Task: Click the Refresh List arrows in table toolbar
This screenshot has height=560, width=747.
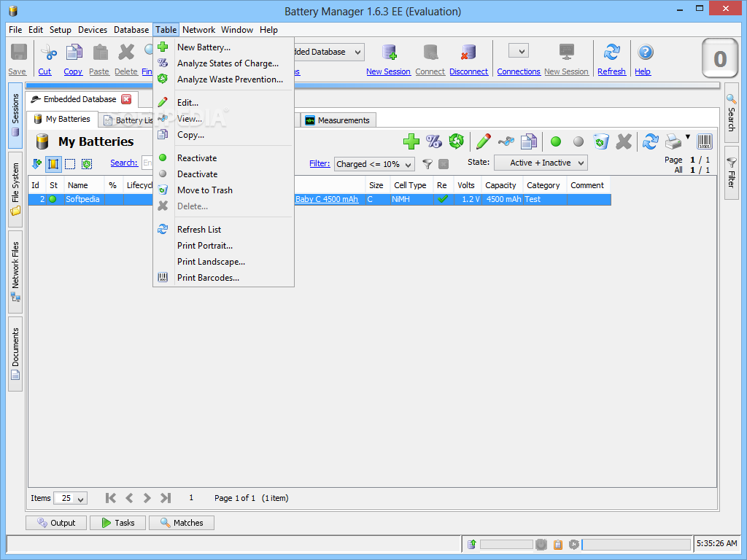Action: (x=650, y=141)
